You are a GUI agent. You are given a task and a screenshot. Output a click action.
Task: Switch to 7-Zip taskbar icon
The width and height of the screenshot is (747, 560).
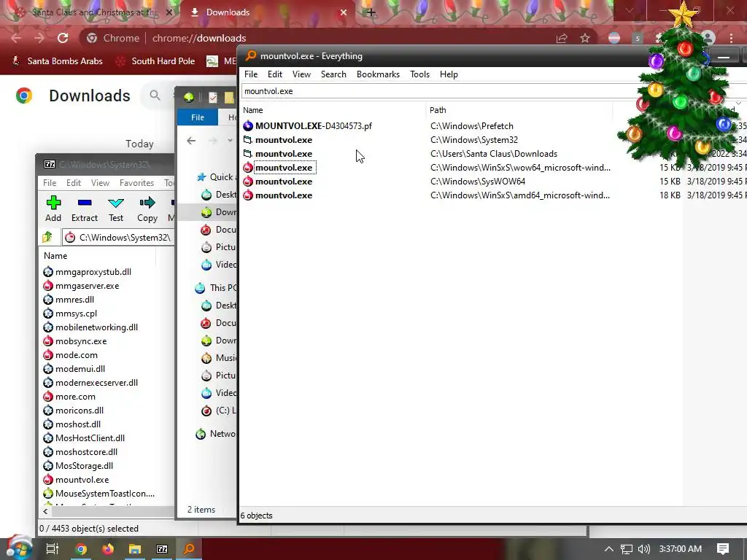click(162, 549)
